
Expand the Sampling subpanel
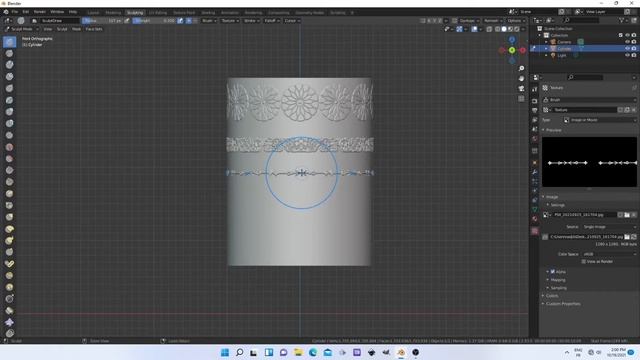(x=557, y=288)
